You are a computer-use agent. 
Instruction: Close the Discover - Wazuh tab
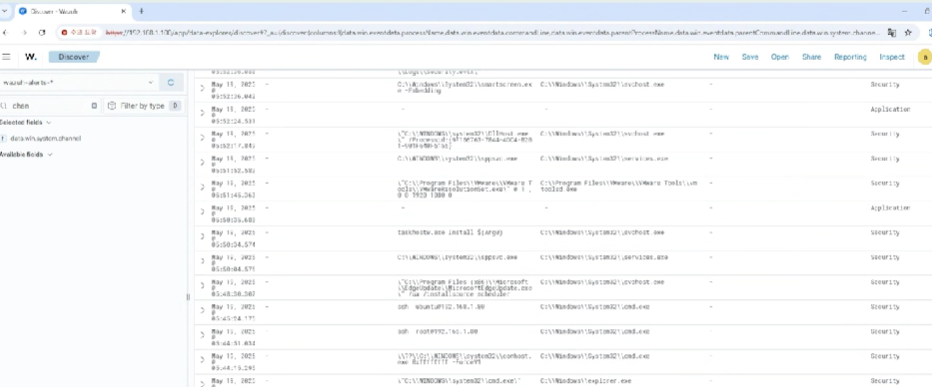pos(123,11)
